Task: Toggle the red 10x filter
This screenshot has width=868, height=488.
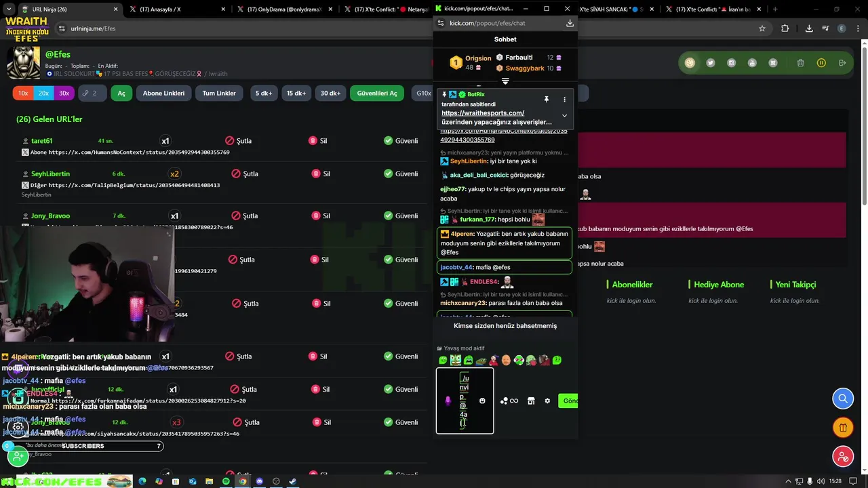Action: point(23,93)
